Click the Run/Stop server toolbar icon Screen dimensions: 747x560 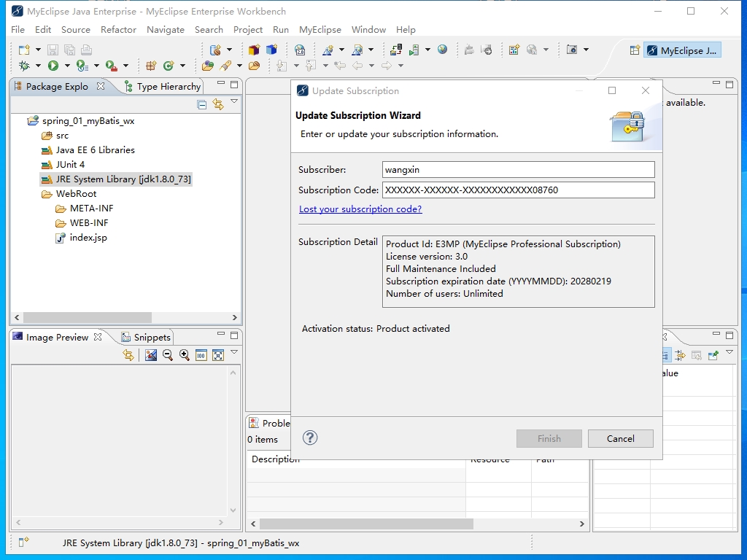coord(414,50)
